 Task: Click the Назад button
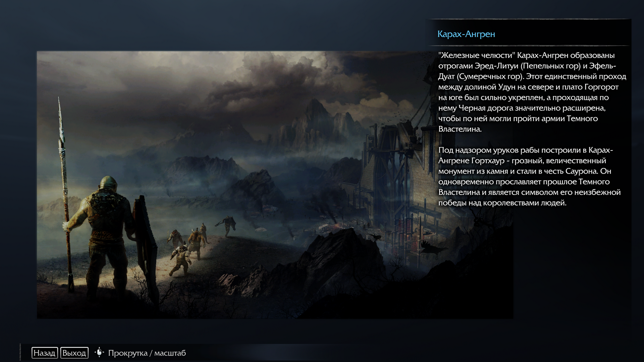44,353
